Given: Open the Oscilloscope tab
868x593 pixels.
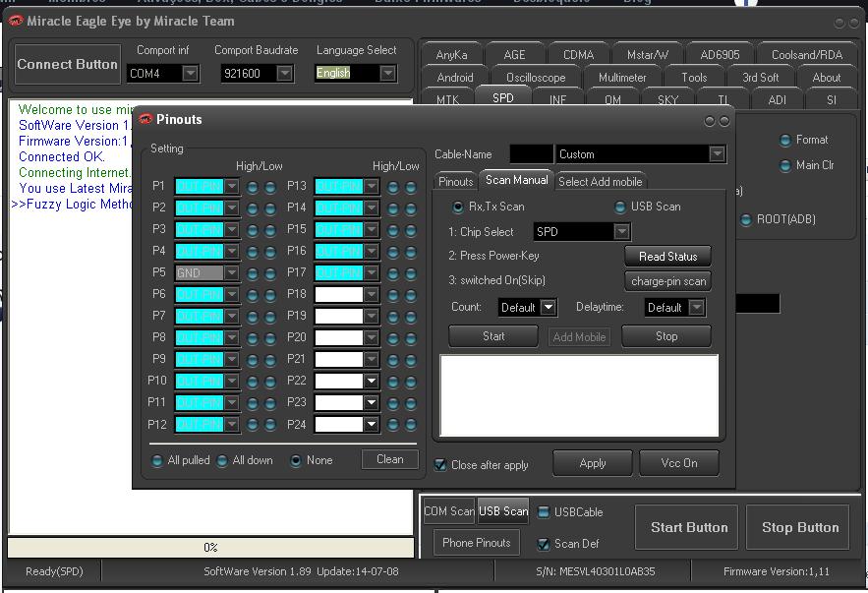Looking at the screenshot, I should pyautogui.click(x=536, y=78).
